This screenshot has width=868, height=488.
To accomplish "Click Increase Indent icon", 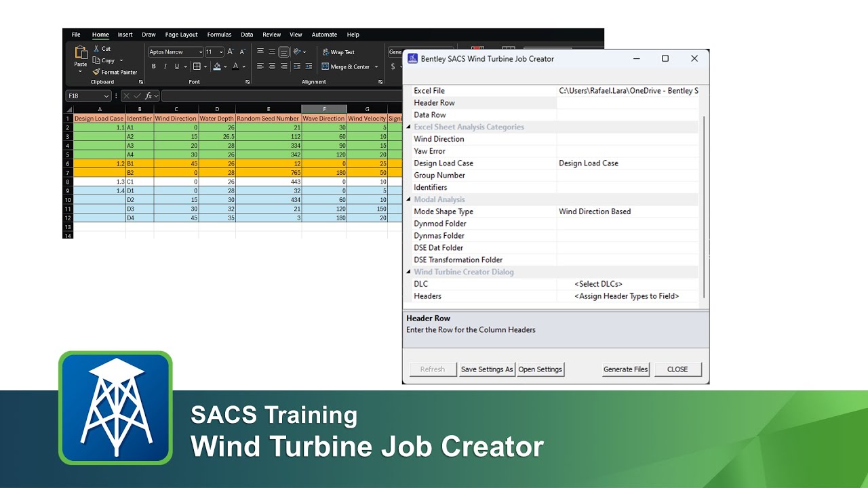I will (309, 66).
